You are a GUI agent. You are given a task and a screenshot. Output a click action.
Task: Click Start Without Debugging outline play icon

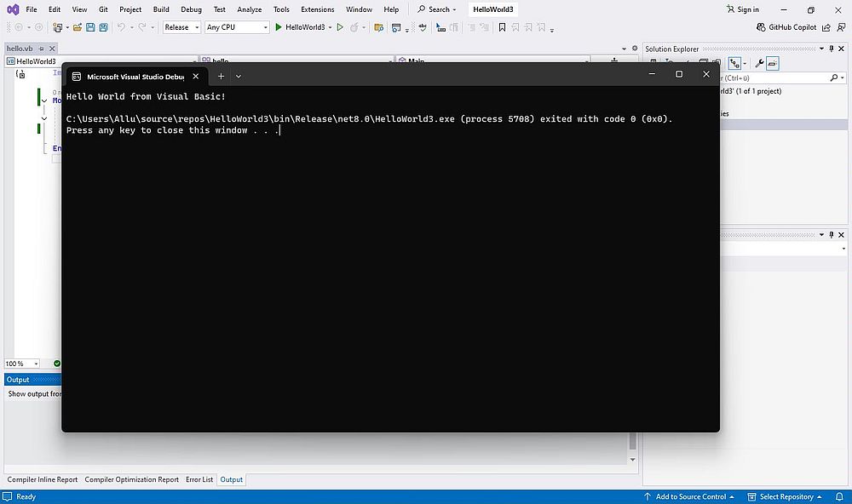[x=340, y=27]
